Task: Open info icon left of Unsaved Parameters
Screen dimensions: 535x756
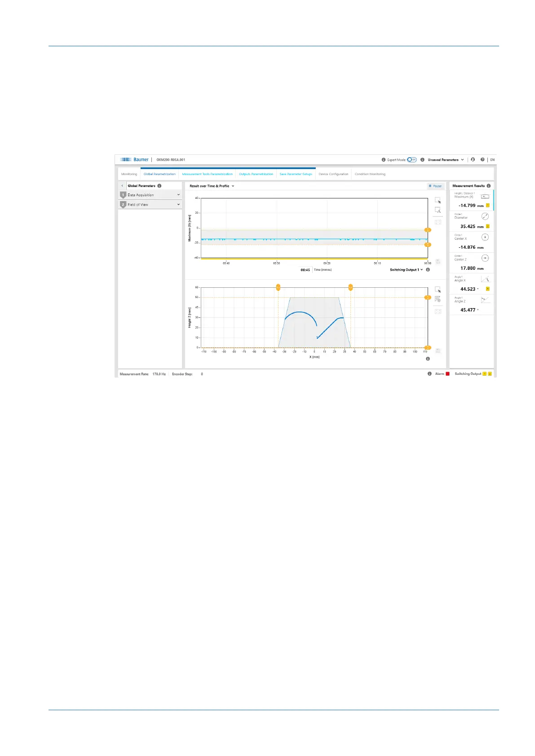Action: (x=422, y=160)
